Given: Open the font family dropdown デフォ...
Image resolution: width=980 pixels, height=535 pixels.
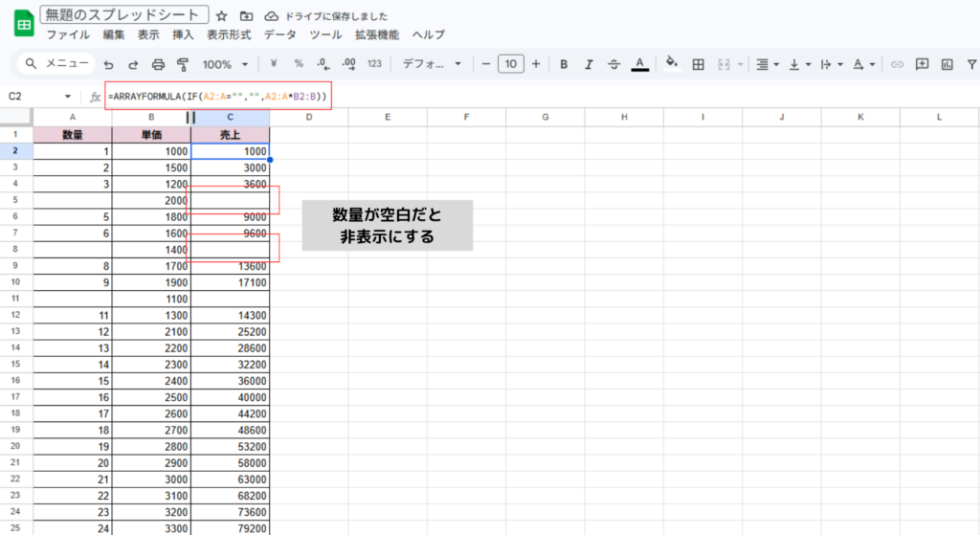Looking at the screenshot, I should coord(432,64).
